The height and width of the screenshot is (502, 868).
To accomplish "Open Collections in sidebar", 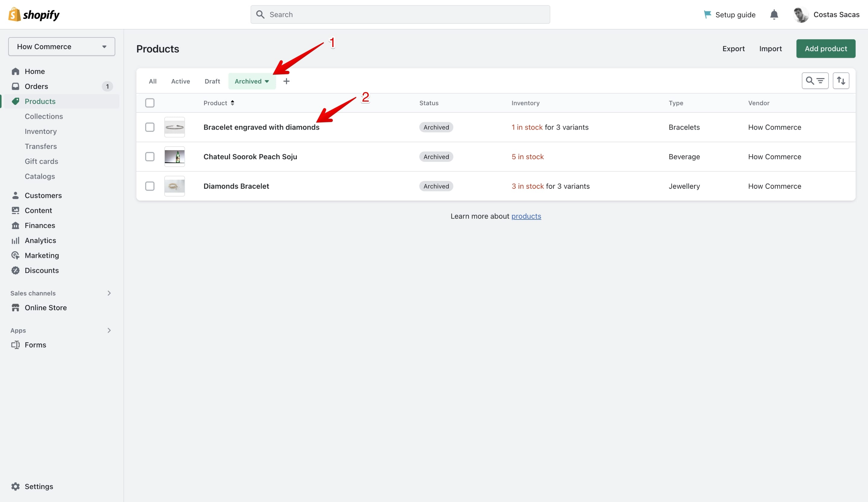I will pyautogui.click(x=44, y=116).
